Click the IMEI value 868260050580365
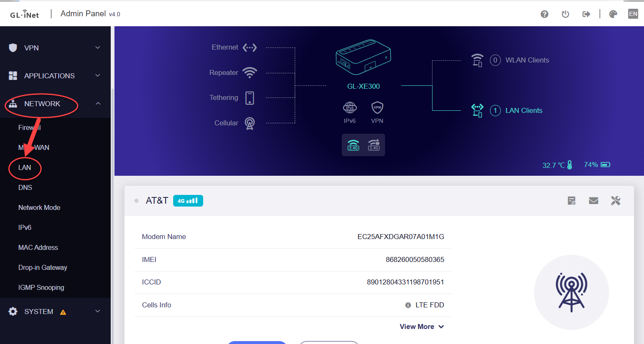This screenshot has width=644, height=344. (415, 259)
